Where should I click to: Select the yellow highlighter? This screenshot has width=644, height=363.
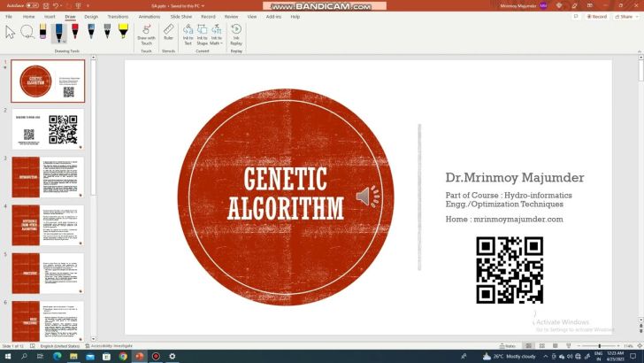123,32
